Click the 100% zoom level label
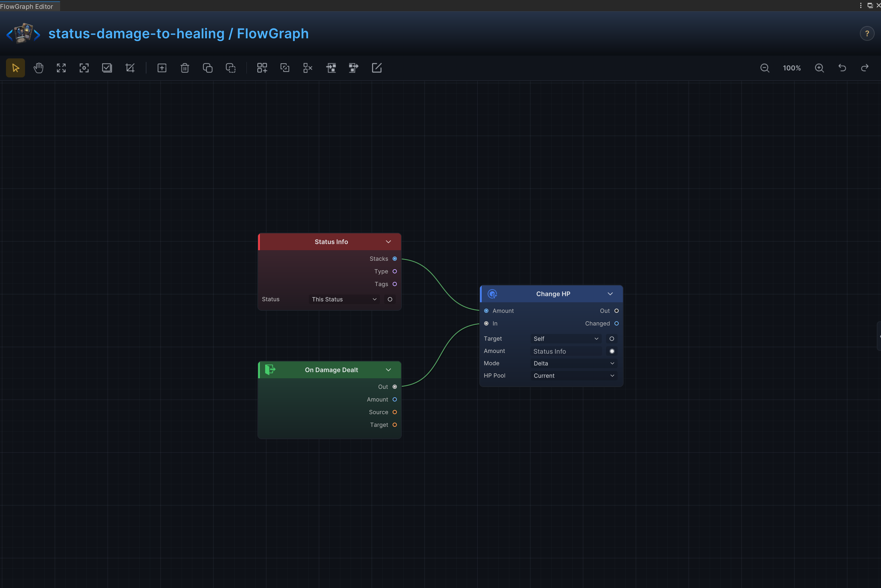881x588 pixels. pos(792,68)
